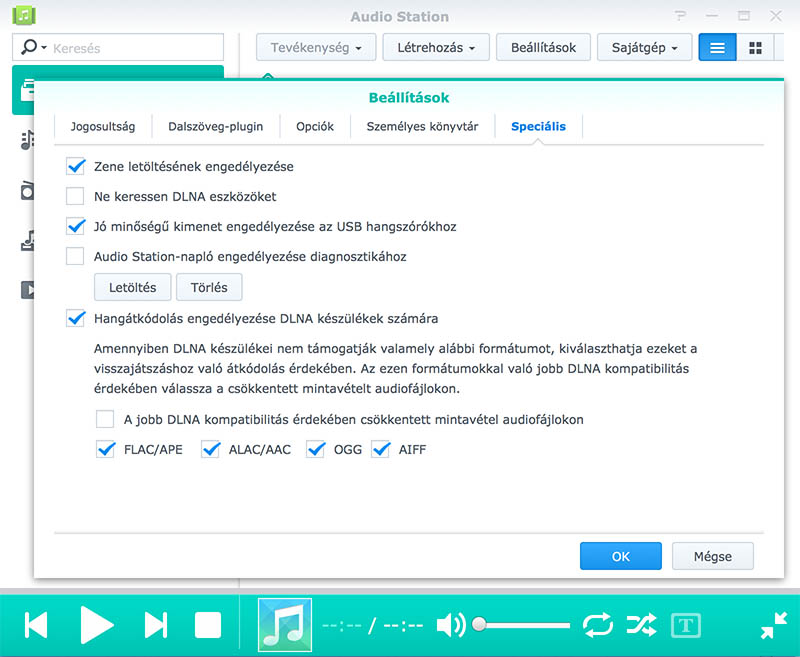Viewport: 800px width, 657px height.
Task: Uncheck Zene letöltésének engedélyezése
Action: 75,167
